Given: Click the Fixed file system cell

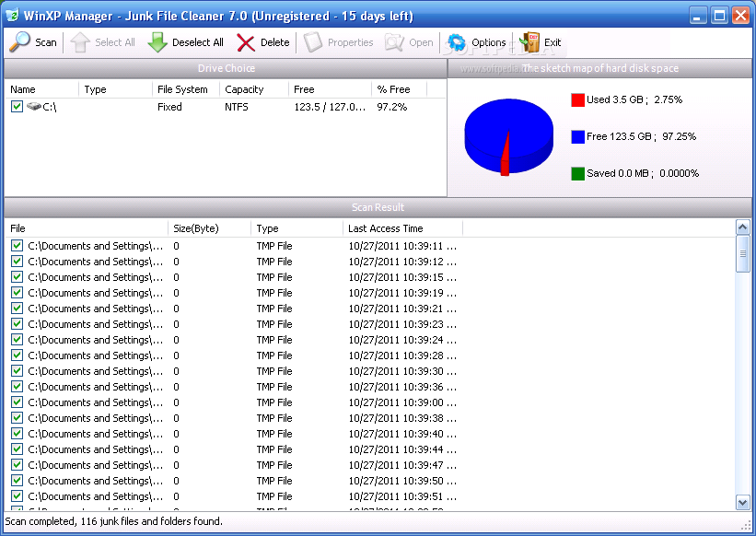Looking at the screenshot, I should click(169, 107).
